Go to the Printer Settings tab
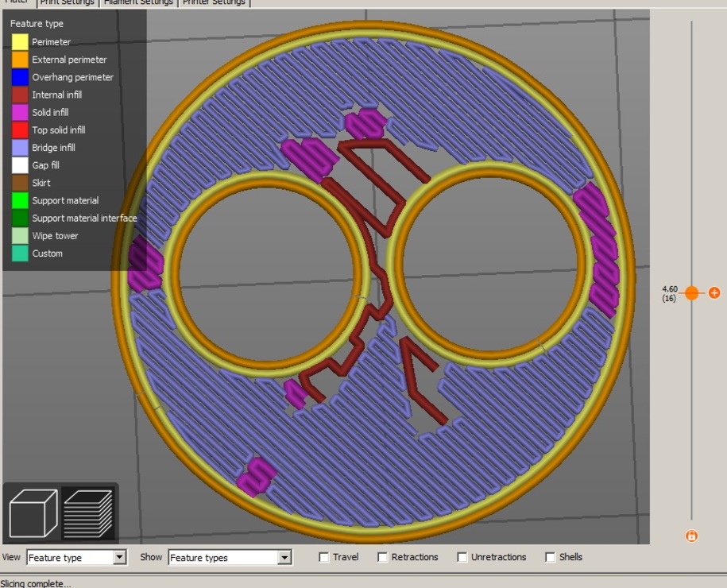This screenshot has width=727, height=588. pyautogui.click(x=214, y=2)
